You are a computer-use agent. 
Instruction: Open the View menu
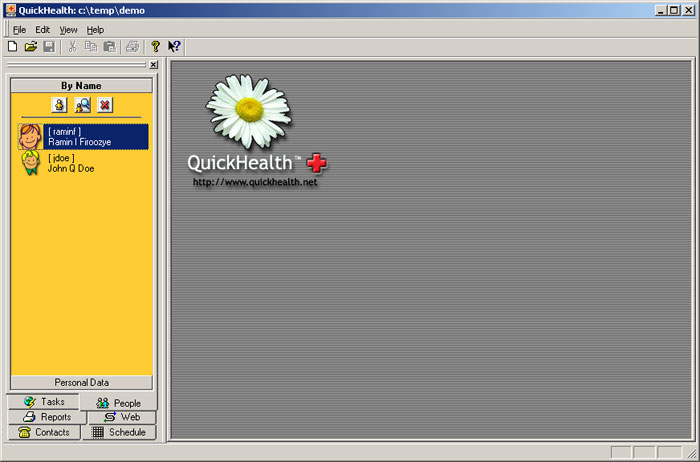[67, 30]
